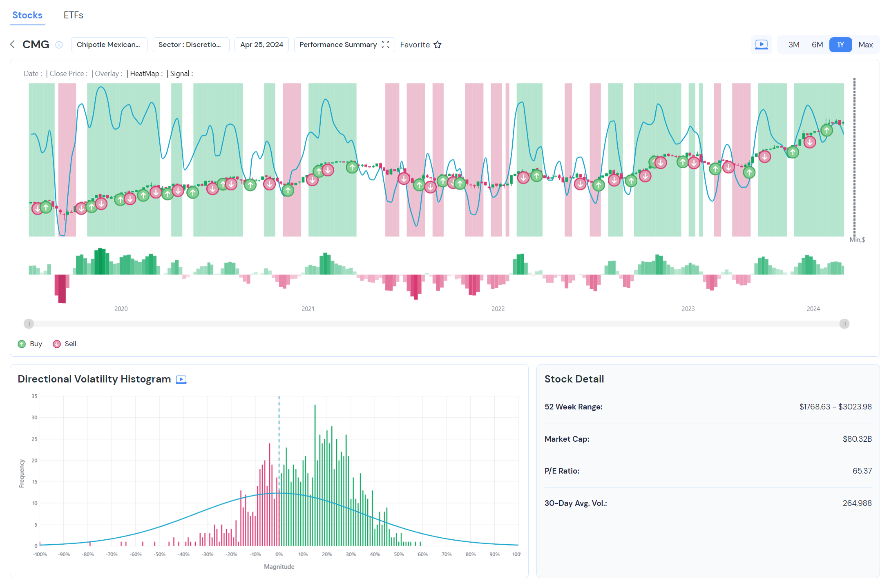889x588 pixels.
Task: Click the Favorite label
Action: click(x=415, y=45)
